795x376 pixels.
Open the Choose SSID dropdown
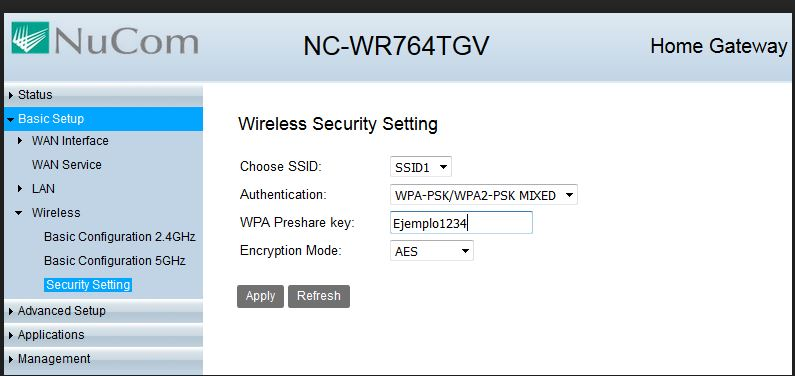421,167
